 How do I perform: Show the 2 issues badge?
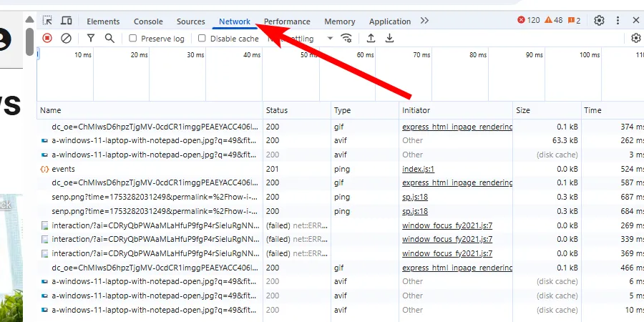coord(574,20)
